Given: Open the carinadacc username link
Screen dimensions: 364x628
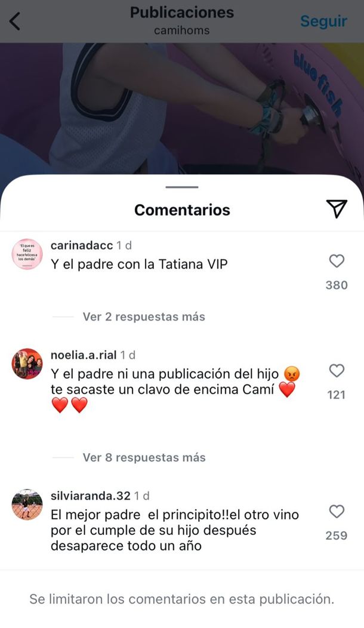Looking at the screenshot, I should click(x=82, y=245).
